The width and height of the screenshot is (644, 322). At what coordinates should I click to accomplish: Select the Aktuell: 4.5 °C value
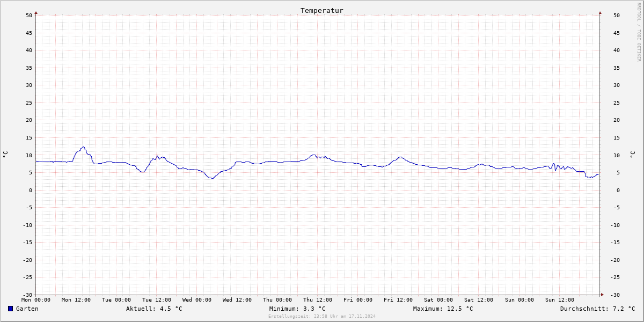(x=154, y=309)
